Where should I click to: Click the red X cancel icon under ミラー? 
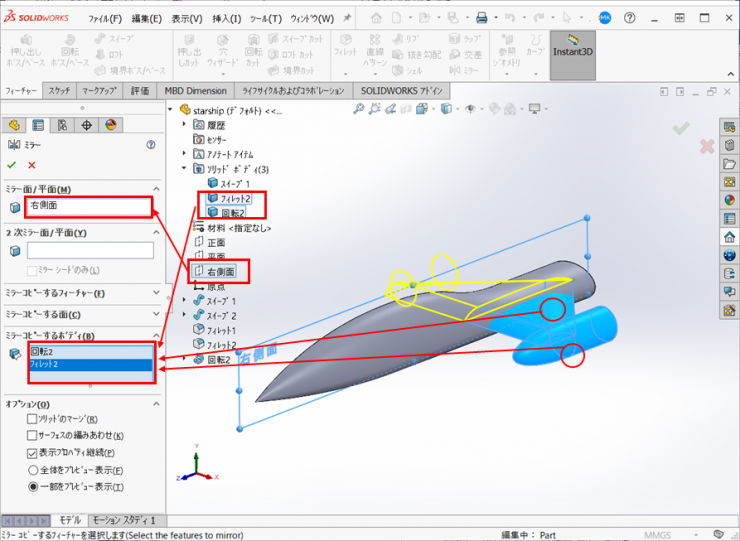coord(32,165)
